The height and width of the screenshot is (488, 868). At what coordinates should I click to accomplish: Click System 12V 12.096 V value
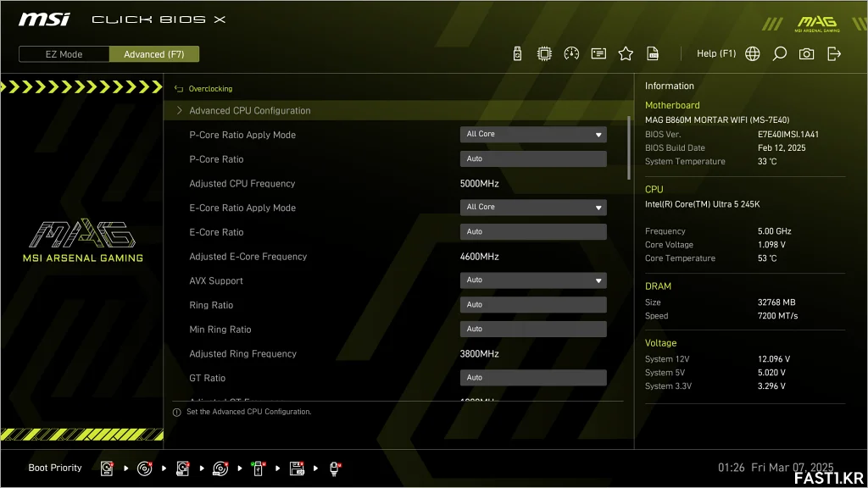point(774,359)
